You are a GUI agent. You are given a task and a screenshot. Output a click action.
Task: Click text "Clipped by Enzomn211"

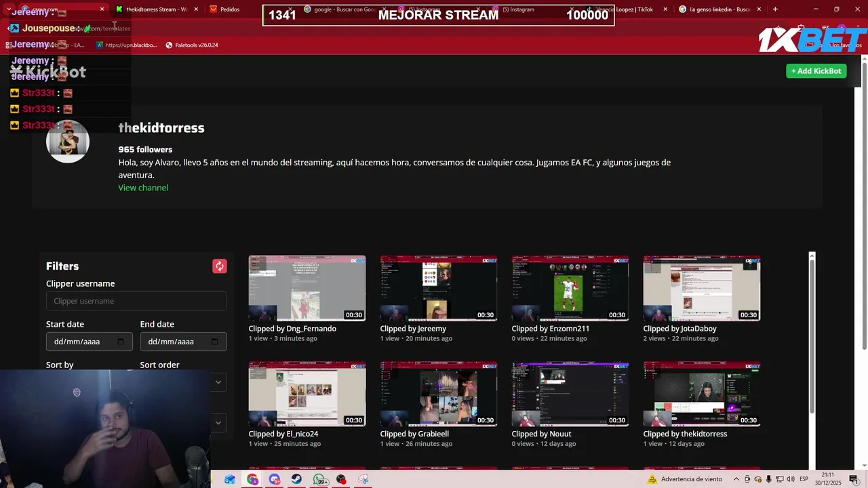[x=551, y=329]
